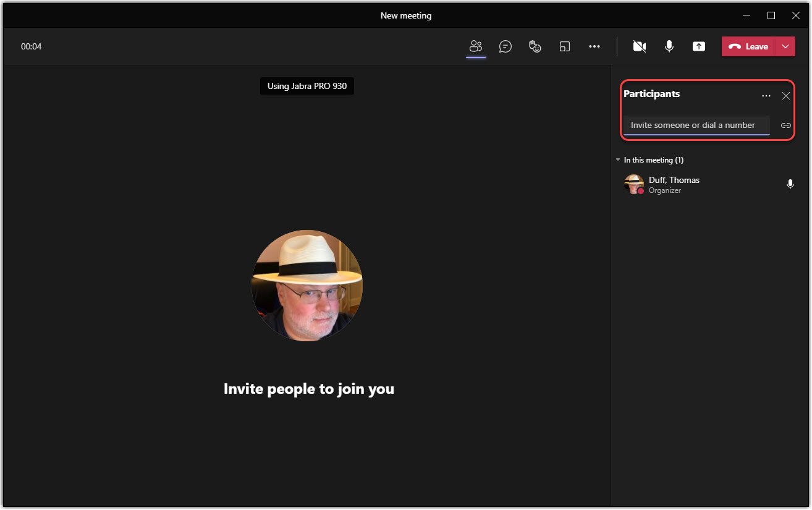812x510 pixels.
Task: Show the participants list icon
Action: [475, 46]
